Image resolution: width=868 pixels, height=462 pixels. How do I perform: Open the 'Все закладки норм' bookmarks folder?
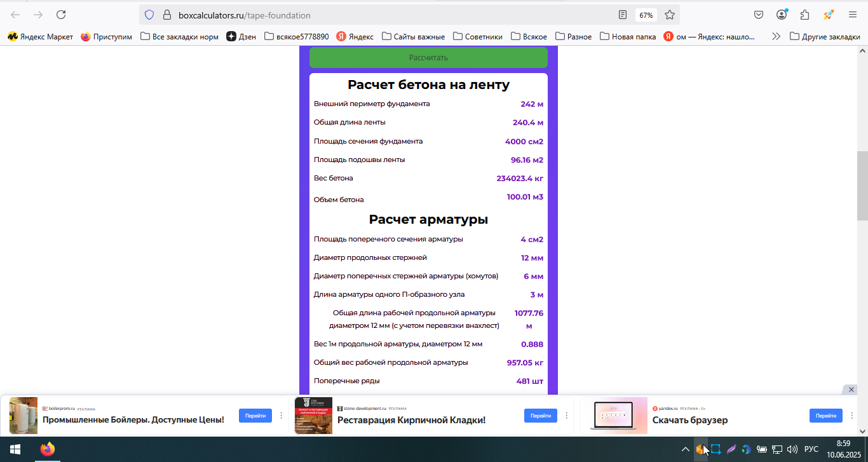coord(179,36)
